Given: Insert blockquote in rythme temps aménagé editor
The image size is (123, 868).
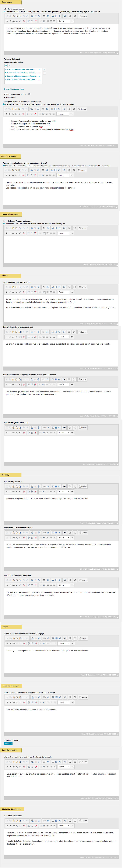Looking at the screenshot, I should pos(72,337).
